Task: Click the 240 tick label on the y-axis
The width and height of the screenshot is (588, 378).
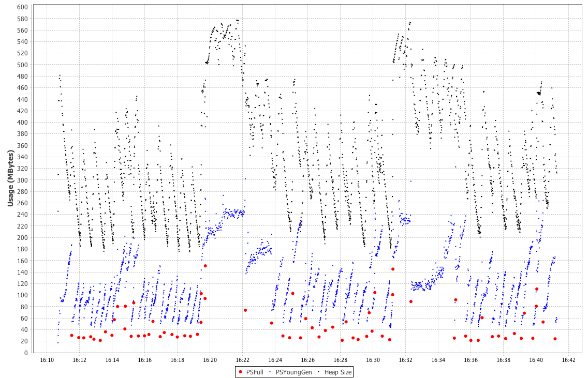Action: [22, 215]
